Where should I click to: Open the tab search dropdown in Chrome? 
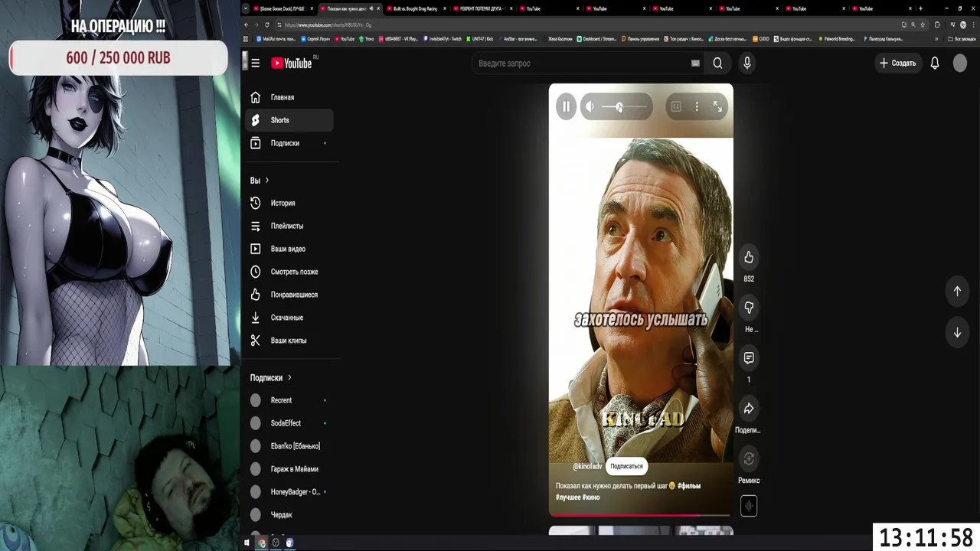[x=246, y=8]
